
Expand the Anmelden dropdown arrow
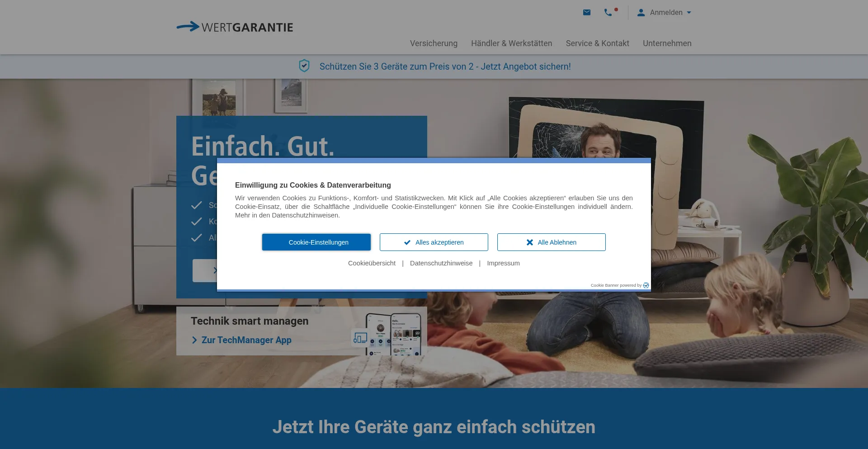pyautogui.click(x=689, y=13)
